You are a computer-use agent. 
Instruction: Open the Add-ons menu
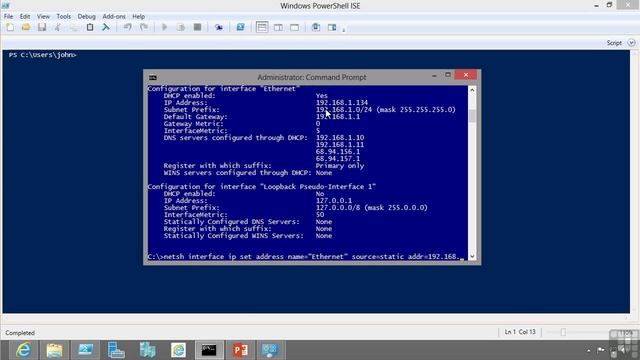point(114,16)
